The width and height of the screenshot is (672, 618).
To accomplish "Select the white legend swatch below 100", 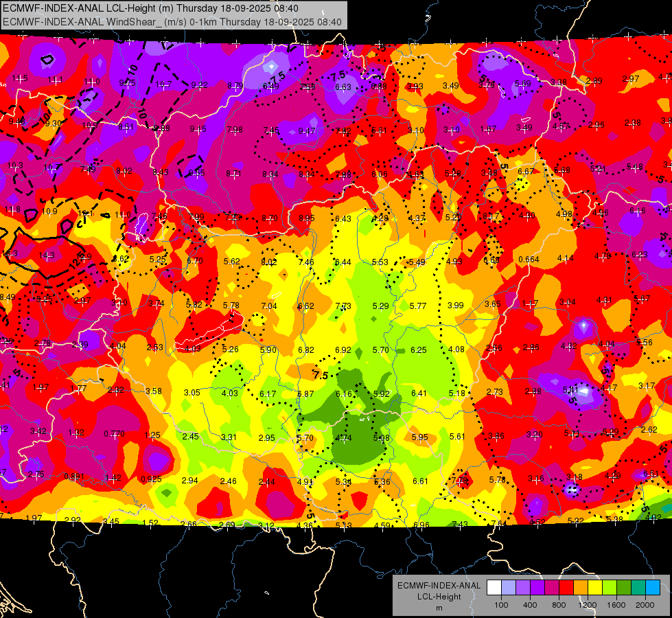I will click(x=494, y=588).
